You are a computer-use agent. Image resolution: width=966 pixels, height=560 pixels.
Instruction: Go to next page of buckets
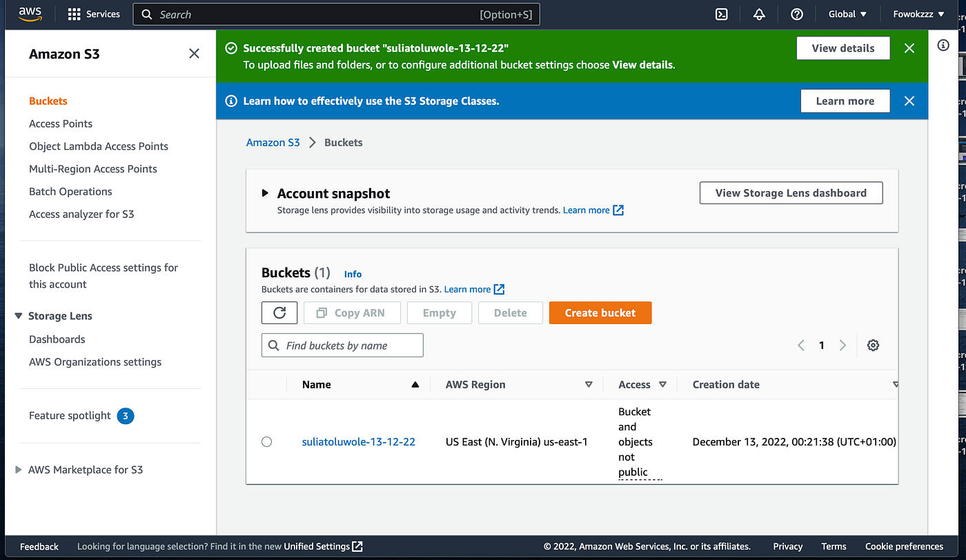842,346
